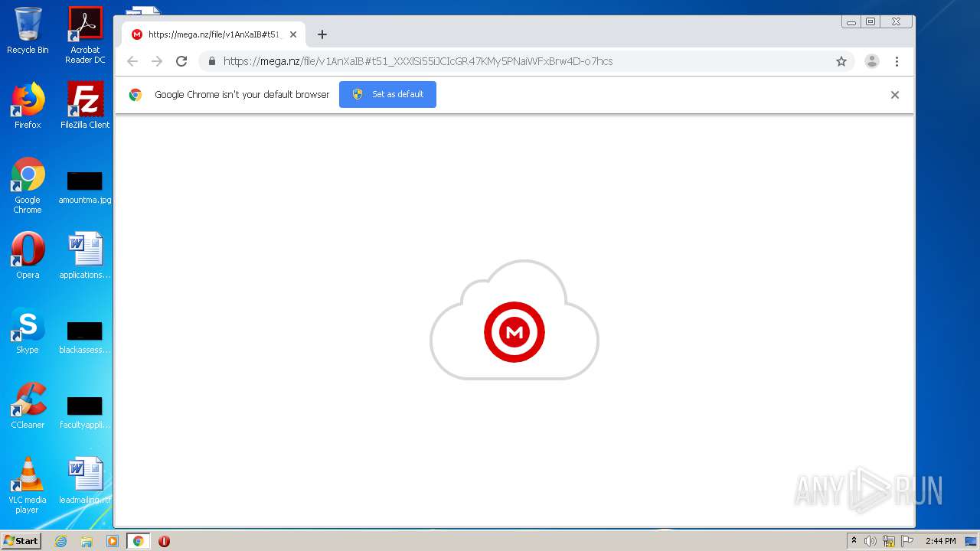
Task: Launch Internet Explorer from taskbar
Action: coord(60,541)
